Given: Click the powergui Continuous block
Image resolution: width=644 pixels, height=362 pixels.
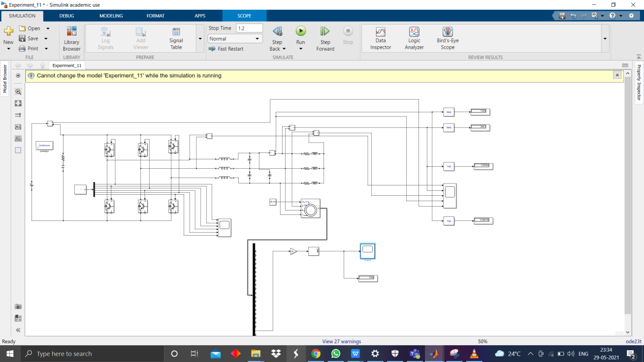Looking at the screenshot, I should 44,146.
